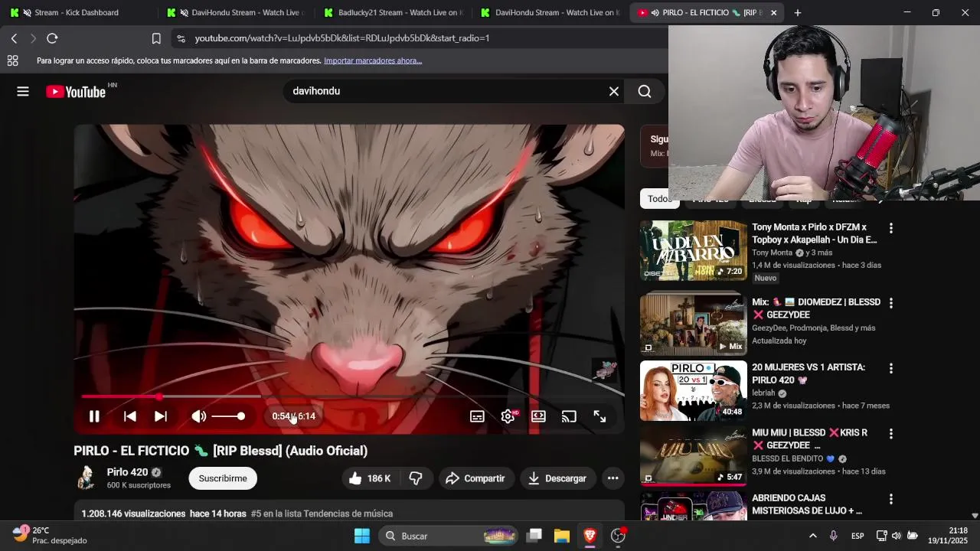Screen dimensions: 980x551
Task: Select the Todos filter chip
Action: 659,198
